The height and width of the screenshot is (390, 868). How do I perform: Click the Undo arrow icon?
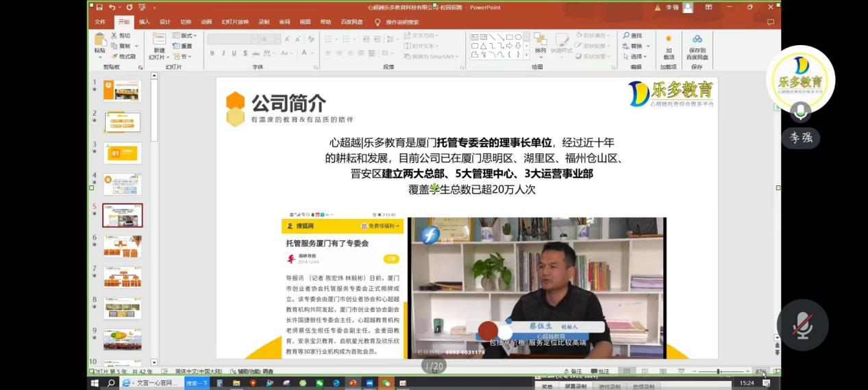coord(112,8)
